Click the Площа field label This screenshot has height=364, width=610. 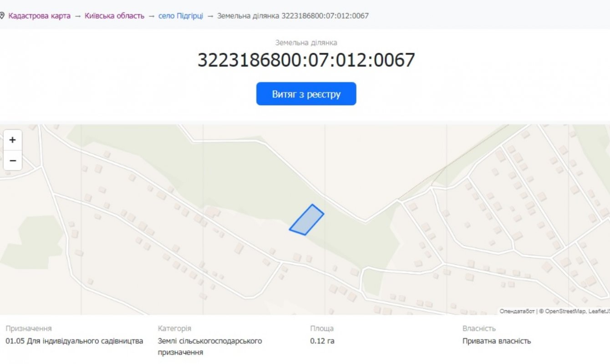click(x=322, y=328)
